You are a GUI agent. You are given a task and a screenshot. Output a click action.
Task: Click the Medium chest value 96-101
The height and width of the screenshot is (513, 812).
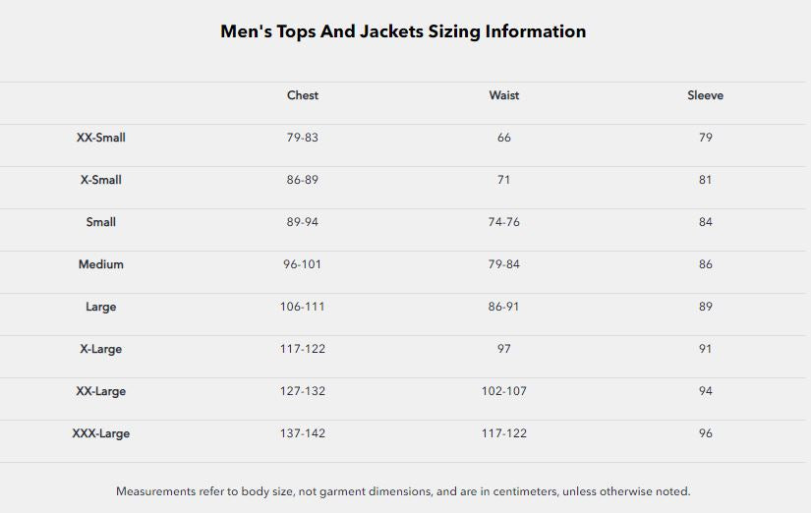pyautogui.click(x=303, y=264)
